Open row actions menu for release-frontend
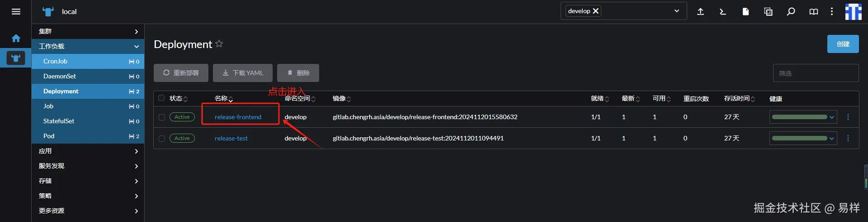Screen dimensions: 868x222 848,117
